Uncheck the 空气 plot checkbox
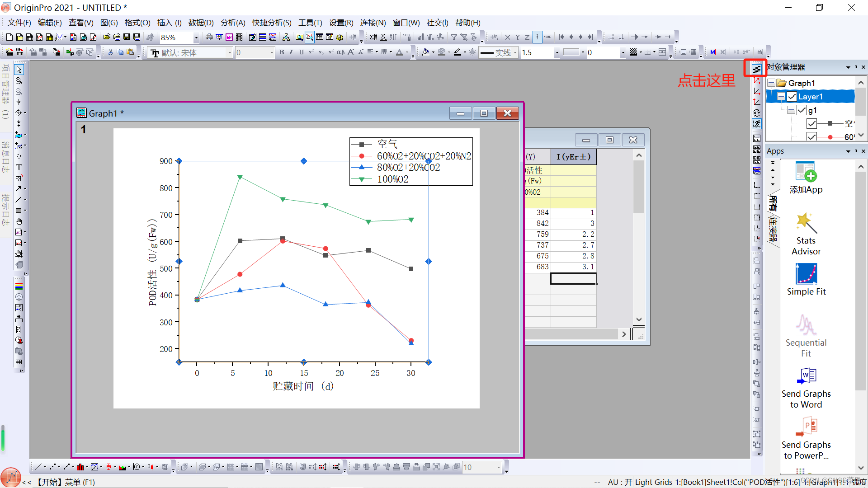Viewport: 868px width, 488px height. click(x=811, y=123)
